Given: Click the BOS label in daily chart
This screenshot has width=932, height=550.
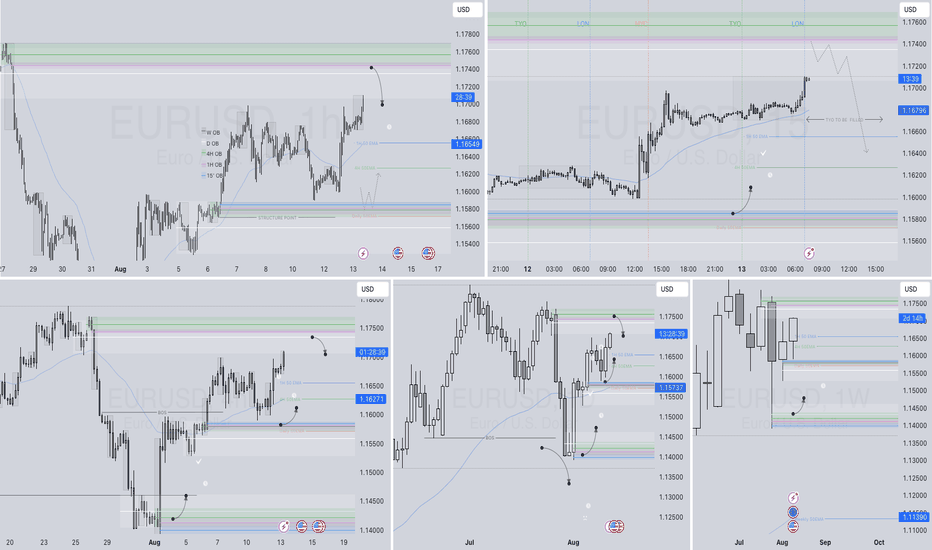Looking at the screenshot, I should pyautogui.click(x=490, y=438).
